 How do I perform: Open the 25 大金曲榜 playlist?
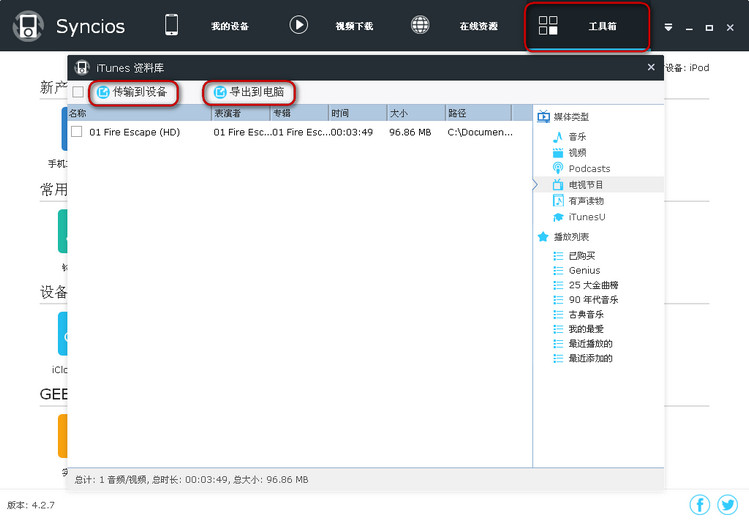[x=593, y=285]
